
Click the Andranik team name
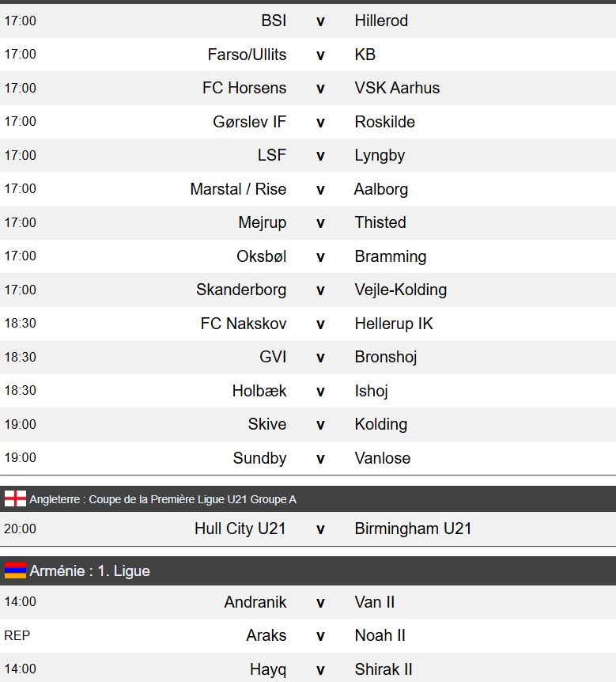point(255,602)
